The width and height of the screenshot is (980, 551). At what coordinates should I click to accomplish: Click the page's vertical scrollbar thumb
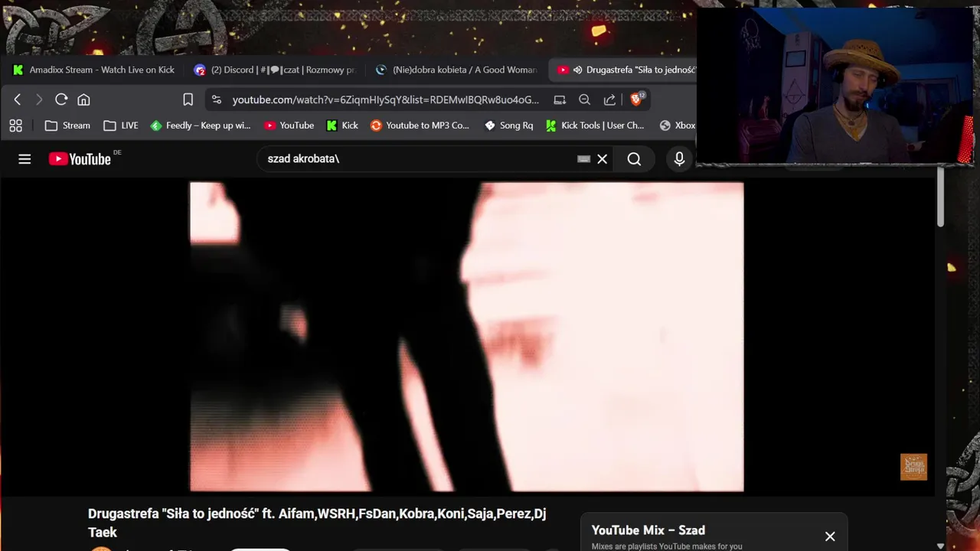pyautogui.click(x=940, y=197)
